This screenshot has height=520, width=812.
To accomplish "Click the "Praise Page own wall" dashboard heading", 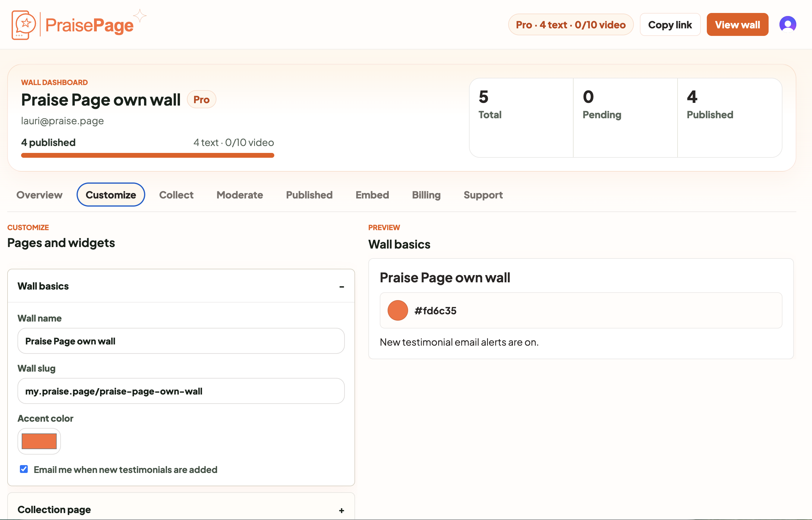I will pyautogui.click(x=101, y=100).
